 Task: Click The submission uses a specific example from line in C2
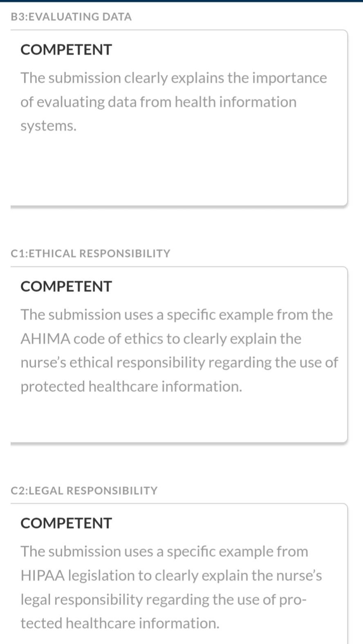(164, 552)
